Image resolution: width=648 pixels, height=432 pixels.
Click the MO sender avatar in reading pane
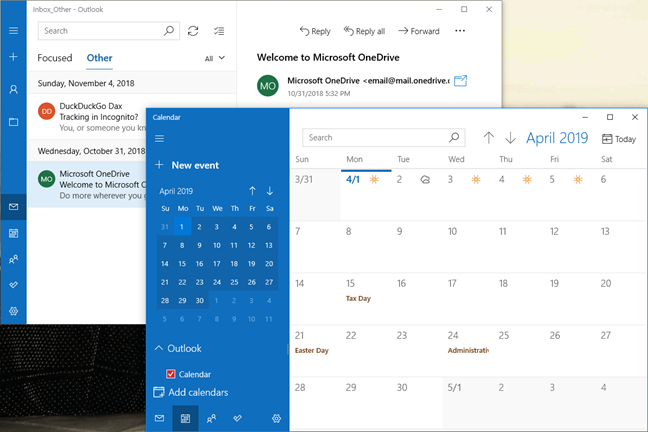pos(267,86)
